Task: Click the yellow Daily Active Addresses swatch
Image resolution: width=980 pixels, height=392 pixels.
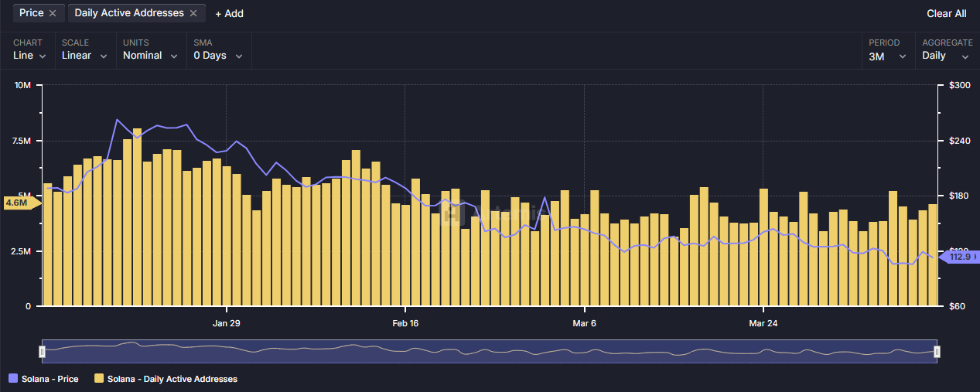Action: pyautogui.click(x=98, y=379)
